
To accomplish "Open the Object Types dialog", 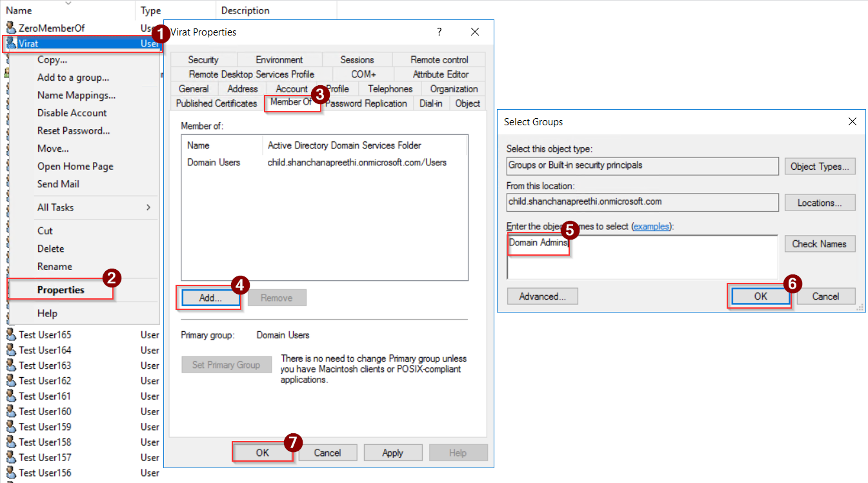I will point(820,166).
